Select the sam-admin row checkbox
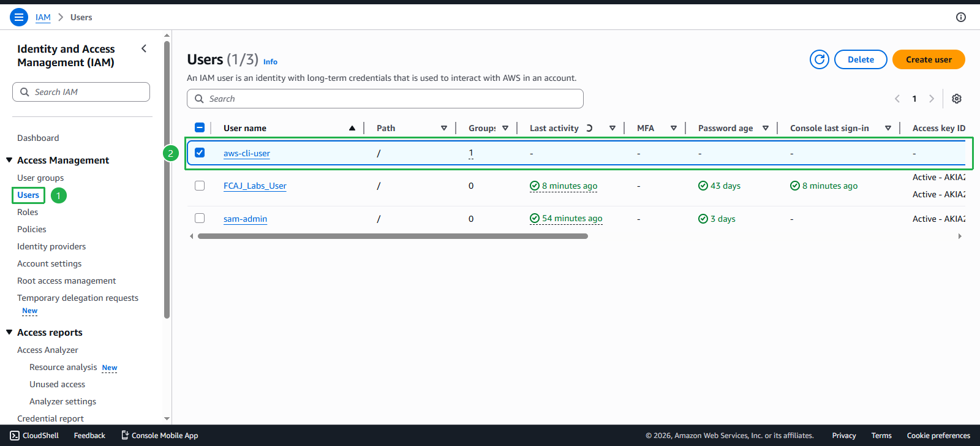This screenshot has width=980, height=446. [x=200, y=218]
